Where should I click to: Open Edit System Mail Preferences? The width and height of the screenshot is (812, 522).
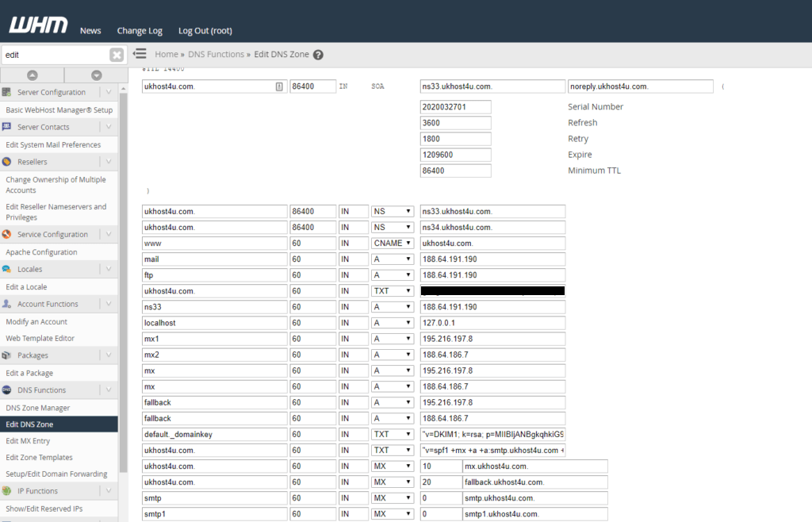point(53,144)
